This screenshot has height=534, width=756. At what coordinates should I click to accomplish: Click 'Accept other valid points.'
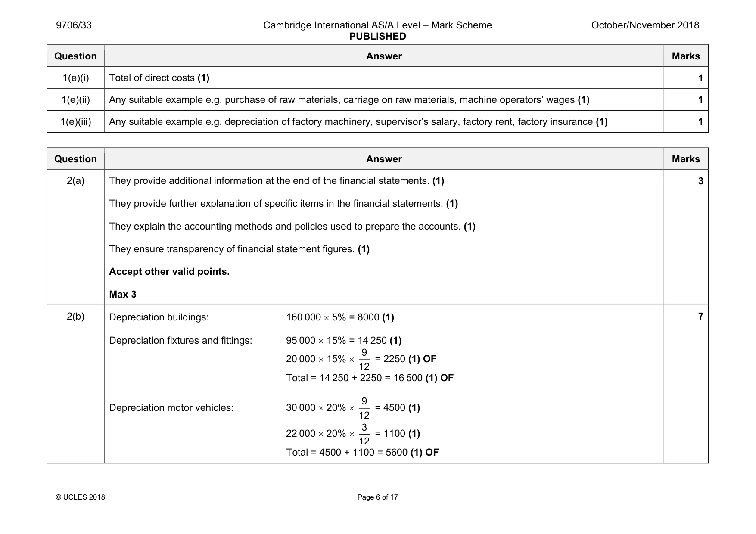169,272
